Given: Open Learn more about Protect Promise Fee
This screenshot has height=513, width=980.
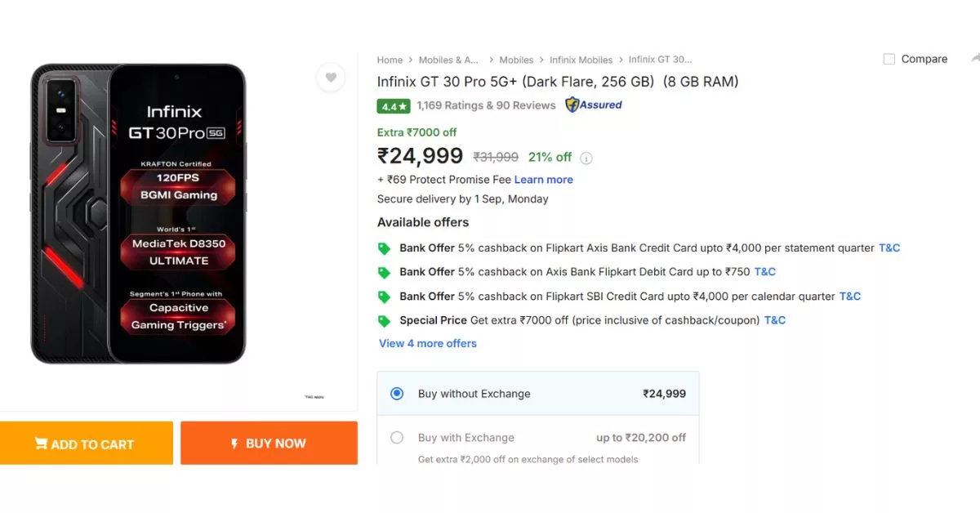Looking at the screenshot, I should pyautogui.click(x=543, y=179).
